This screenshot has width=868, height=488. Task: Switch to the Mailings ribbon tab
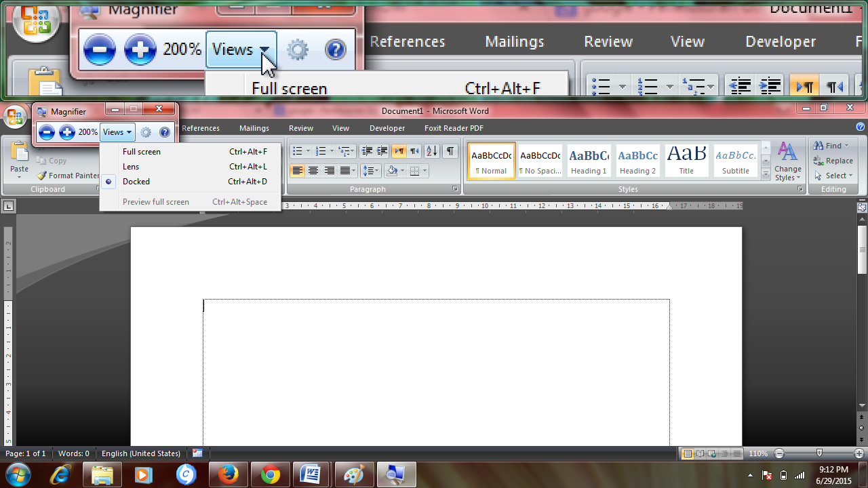click(x=254, y=127)
